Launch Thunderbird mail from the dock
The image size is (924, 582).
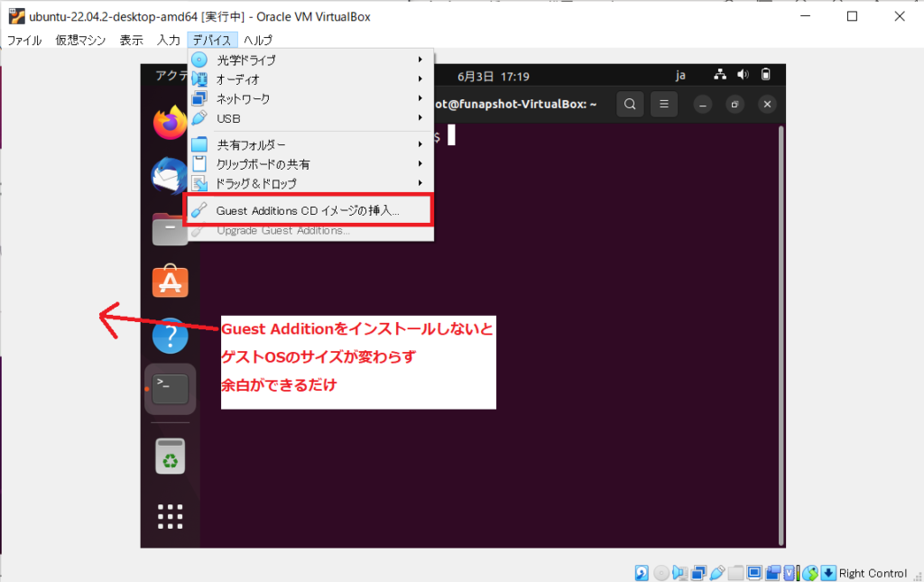[x=170, y=176]
